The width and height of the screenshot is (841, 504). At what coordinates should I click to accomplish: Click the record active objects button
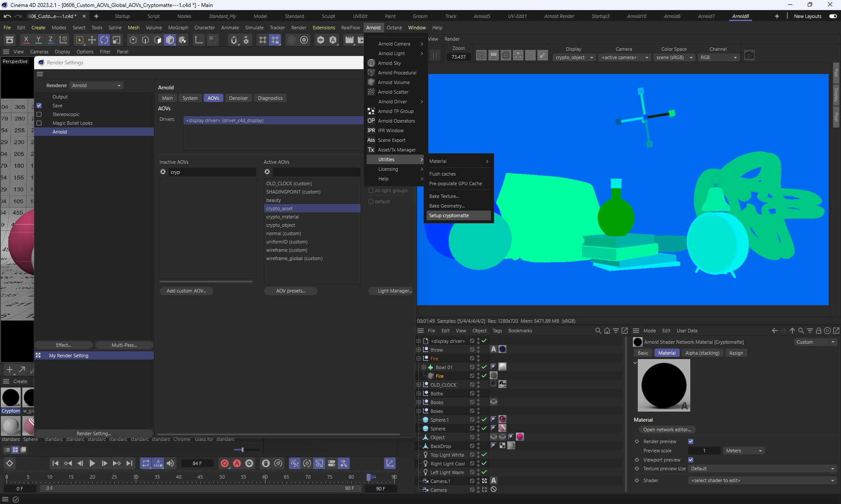pyautogui.click(x=225, y=463)
